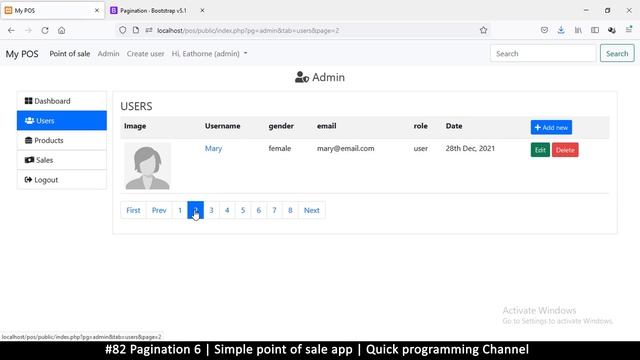
Task: Select the My POS browser tab
Action: click(x=52, y=11)
